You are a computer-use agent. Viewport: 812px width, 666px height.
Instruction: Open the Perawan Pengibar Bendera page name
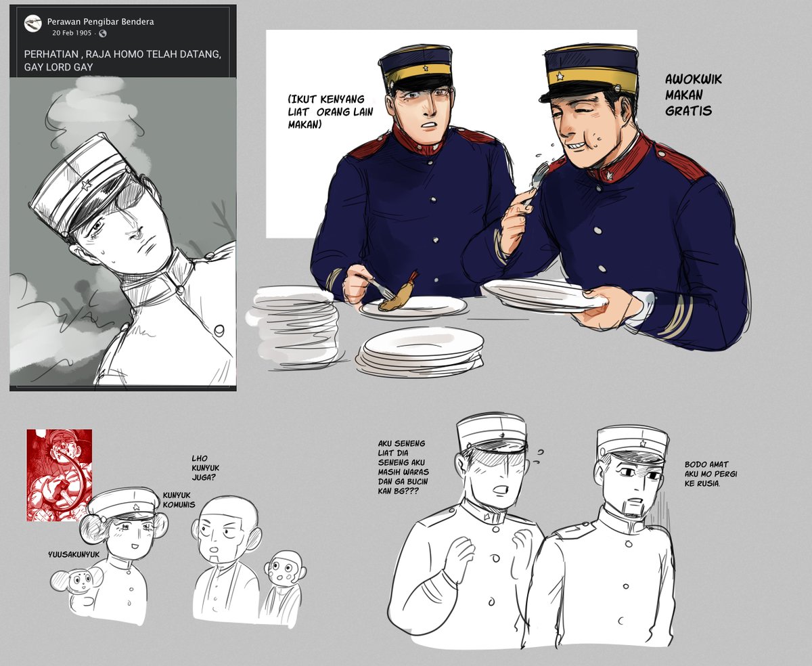tap(101, 22)
